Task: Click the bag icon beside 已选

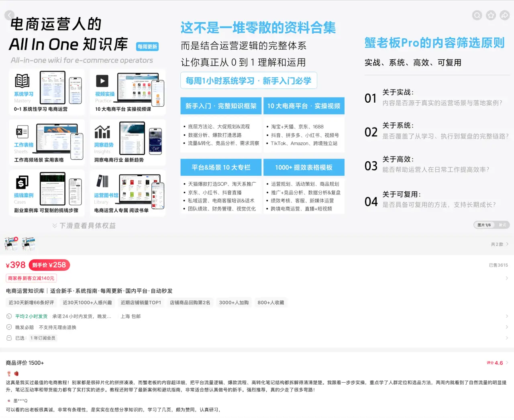Action: (9, 338)
